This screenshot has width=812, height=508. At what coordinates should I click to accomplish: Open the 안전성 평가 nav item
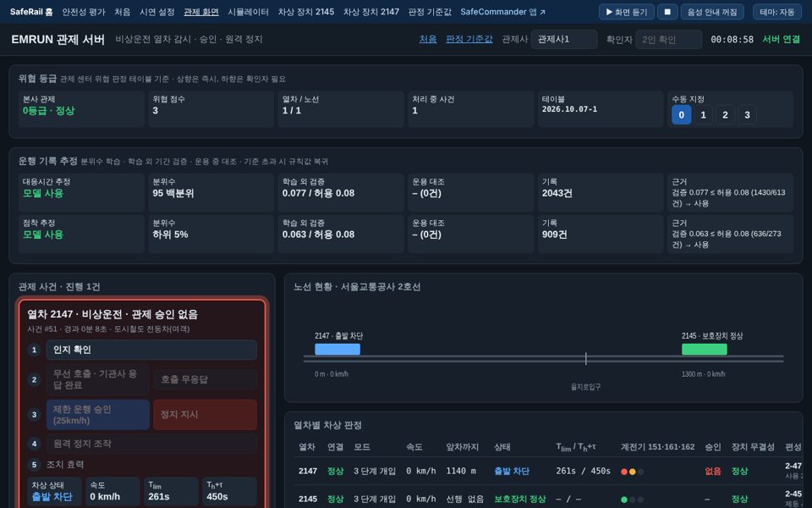(x=84, y=11)
